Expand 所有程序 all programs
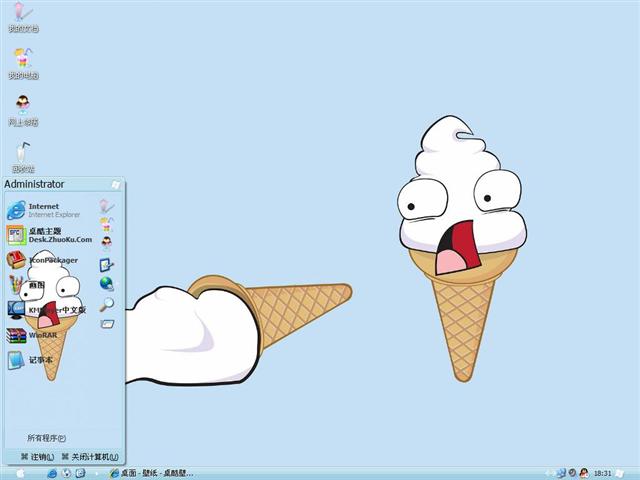This screenshot has width=640, height=480. point(46,438)
